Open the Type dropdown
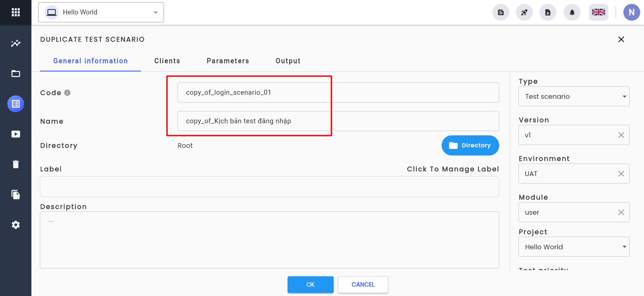The width and height of the screenshot is (644, 296). pyautogui.click(x=574, y=96)
